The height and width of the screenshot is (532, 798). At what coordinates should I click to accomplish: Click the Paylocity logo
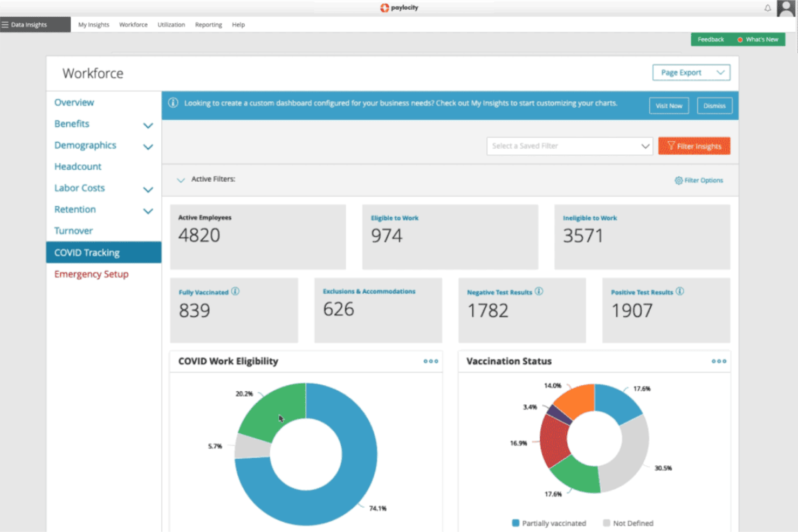[x=399, y=8]
